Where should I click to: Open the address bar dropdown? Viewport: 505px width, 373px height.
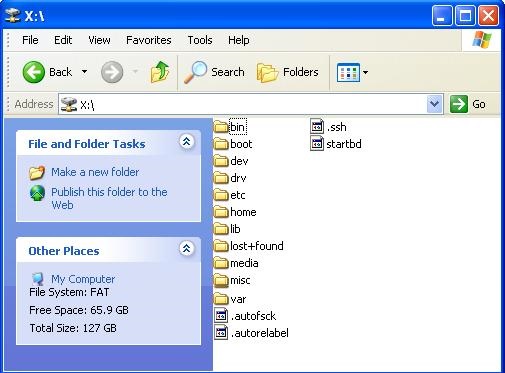(434, 104)
